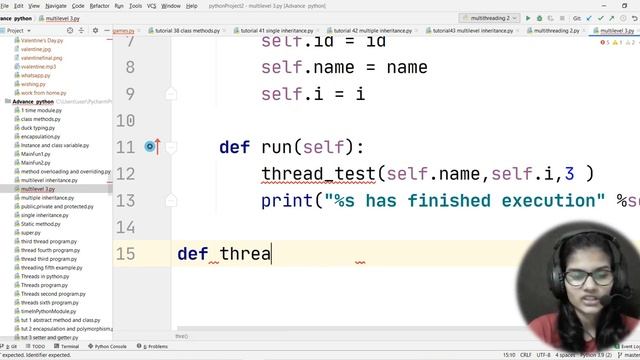Open duck typing.py in project tree

click(38, 128)
